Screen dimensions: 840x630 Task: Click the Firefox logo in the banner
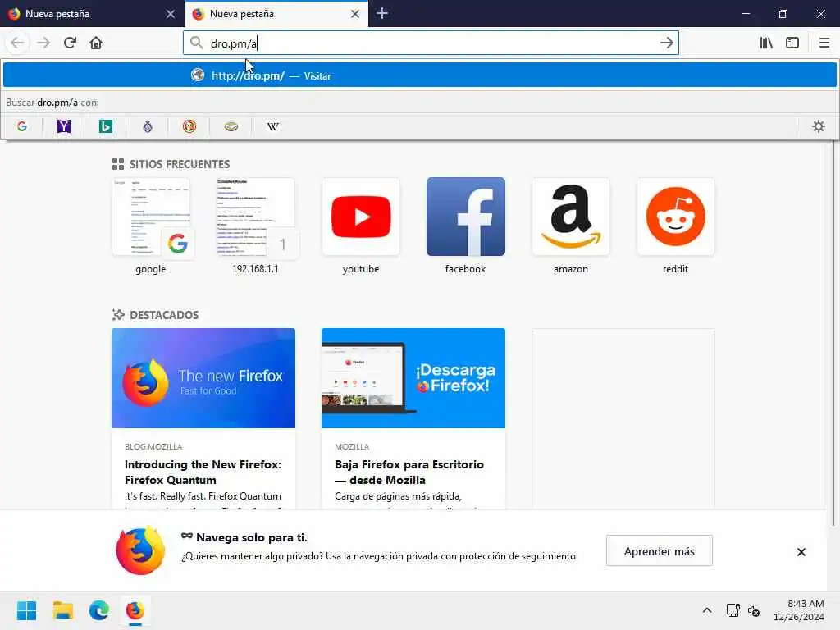click(141, 550)
